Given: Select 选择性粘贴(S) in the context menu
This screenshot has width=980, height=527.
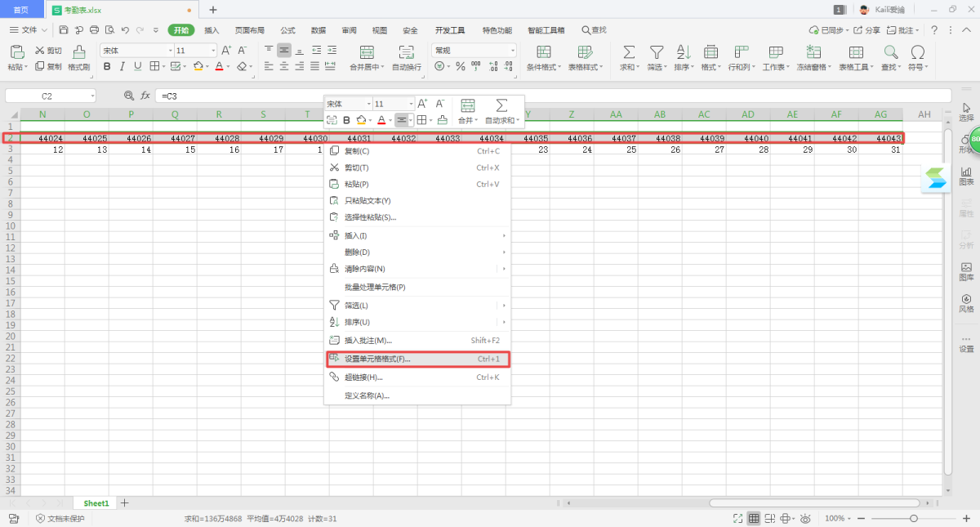Looking at the screenshot, I should pyautogui.click(x=370, y=217).
